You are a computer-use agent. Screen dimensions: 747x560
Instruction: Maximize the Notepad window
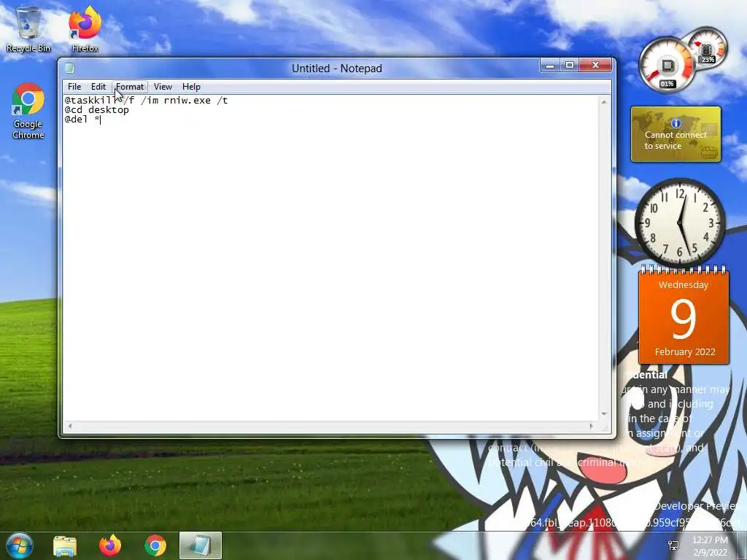point(569,65)
